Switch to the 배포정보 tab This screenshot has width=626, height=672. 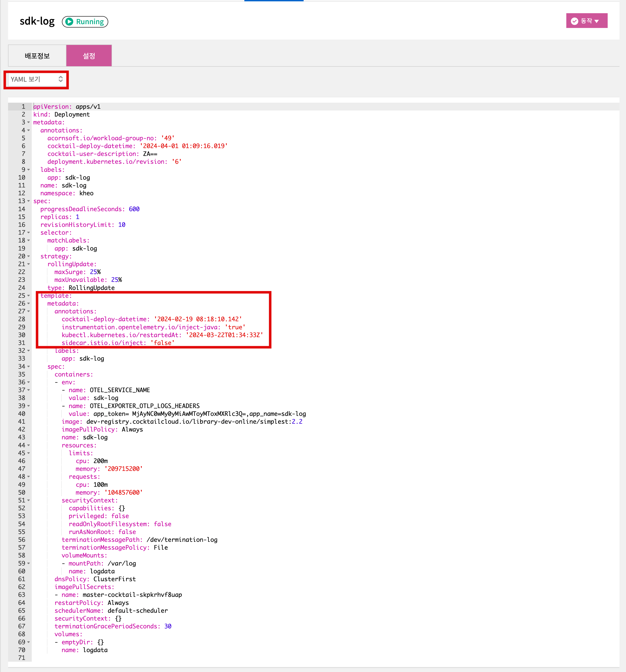point(37,56)
